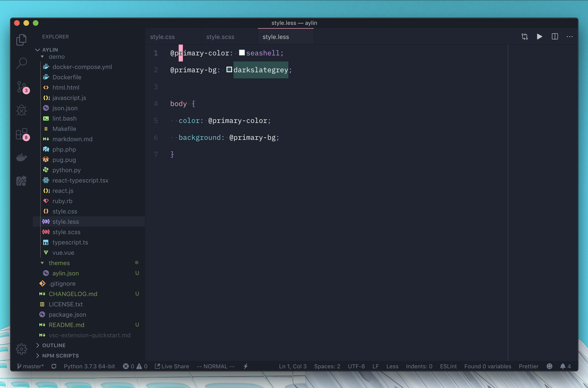Click the notifications bell in status bar
588x388 pixels.
(563, 366)
